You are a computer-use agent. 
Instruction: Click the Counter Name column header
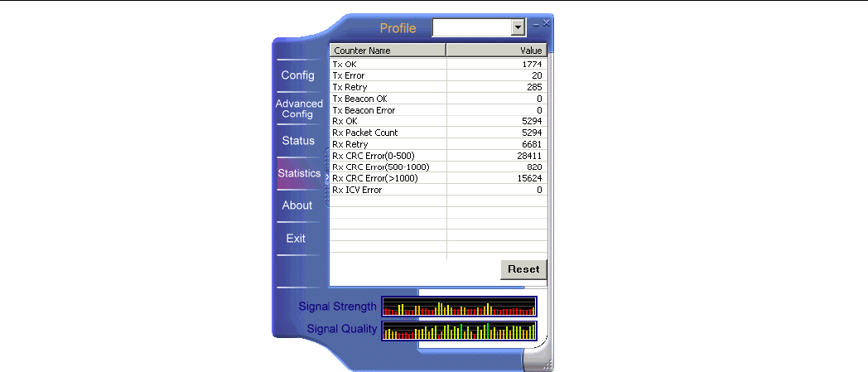(388, 51)
